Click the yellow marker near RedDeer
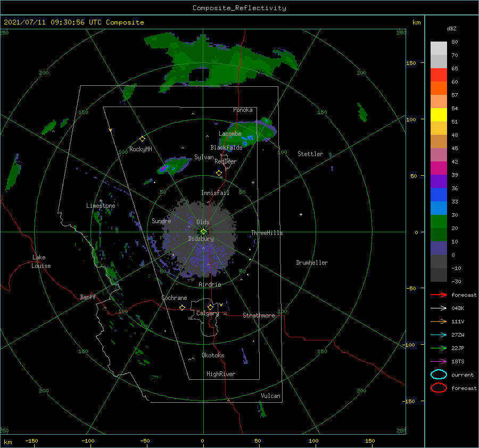This screenshot has height=448, width=479. pos(219,173)
